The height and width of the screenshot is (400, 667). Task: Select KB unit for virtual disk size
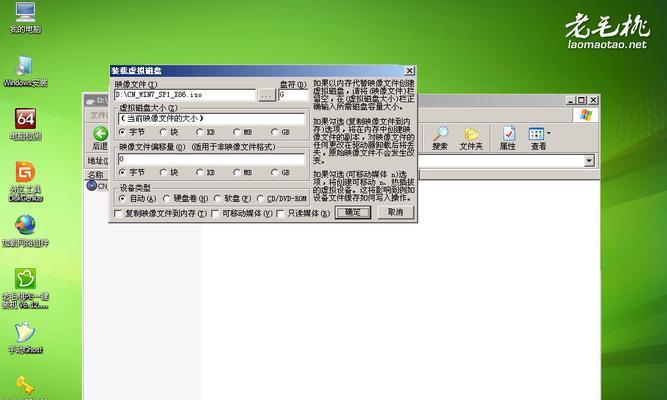coord(200,132)
